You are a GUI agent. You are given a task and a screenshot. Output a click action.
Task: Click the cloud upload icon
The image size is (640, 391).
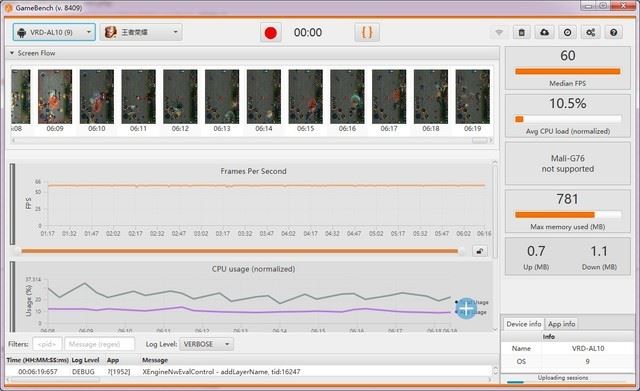[544, 33]
